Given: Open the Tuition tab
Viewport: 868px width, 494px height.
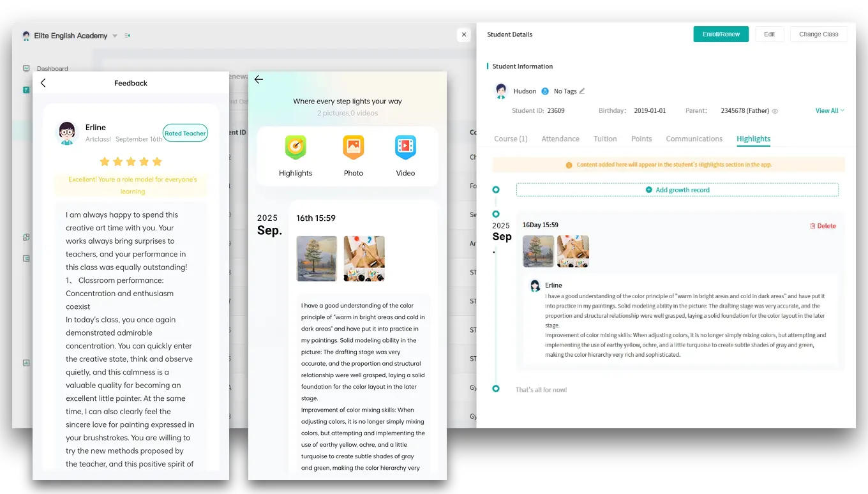Looking at the screenshot, I should click(x=605, y=138).
